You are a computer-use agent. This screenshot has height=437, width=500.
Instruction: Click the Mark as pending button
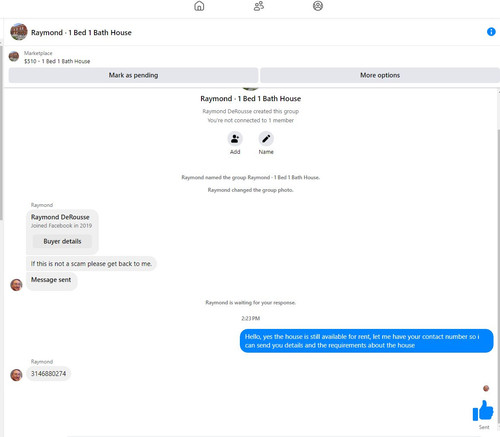[133, 75]
